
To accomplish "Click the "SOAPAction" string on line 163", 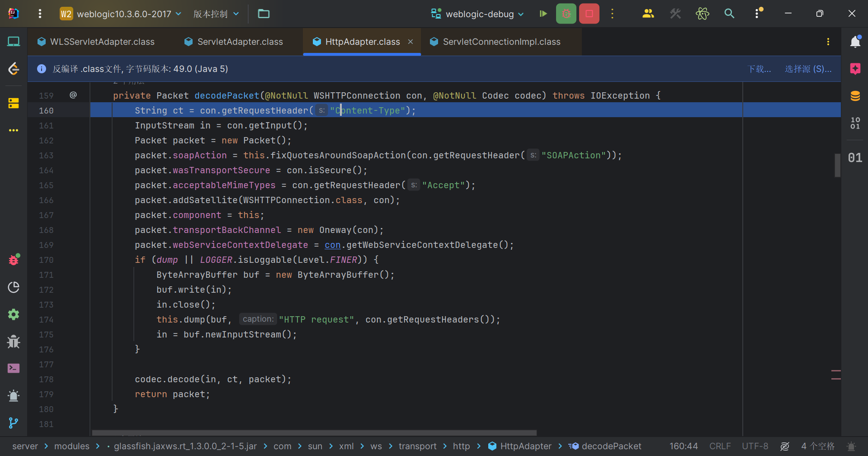I will [x=574, y=155].
